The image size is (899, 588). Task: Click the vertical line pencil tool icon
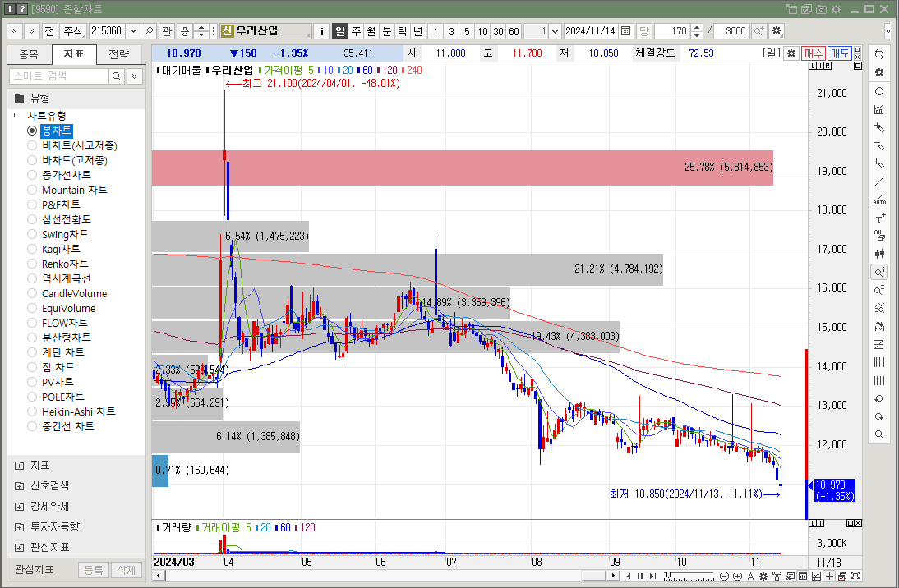(x=879, y=164)
